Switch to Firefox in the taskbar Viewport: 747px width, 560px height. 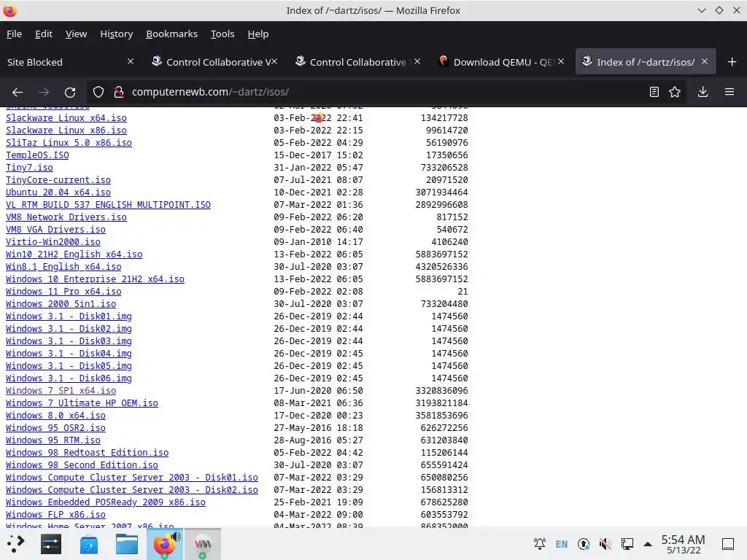coord(164,544)
